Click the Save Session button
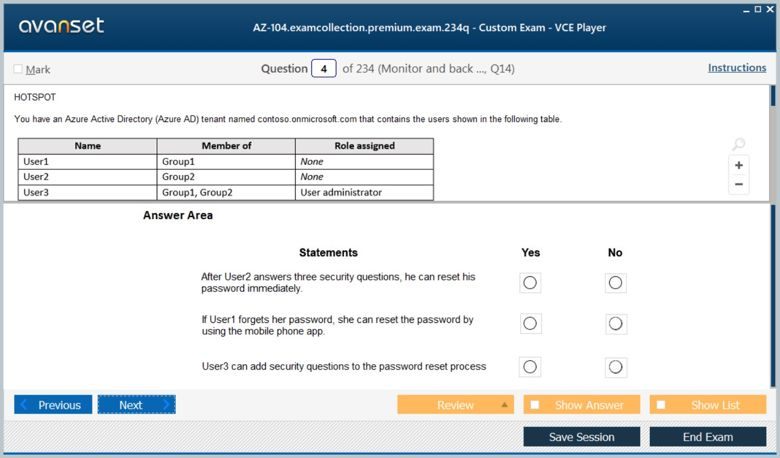This screenshot has width=780, height=458. pyautogui.click(x=581, y=437)
